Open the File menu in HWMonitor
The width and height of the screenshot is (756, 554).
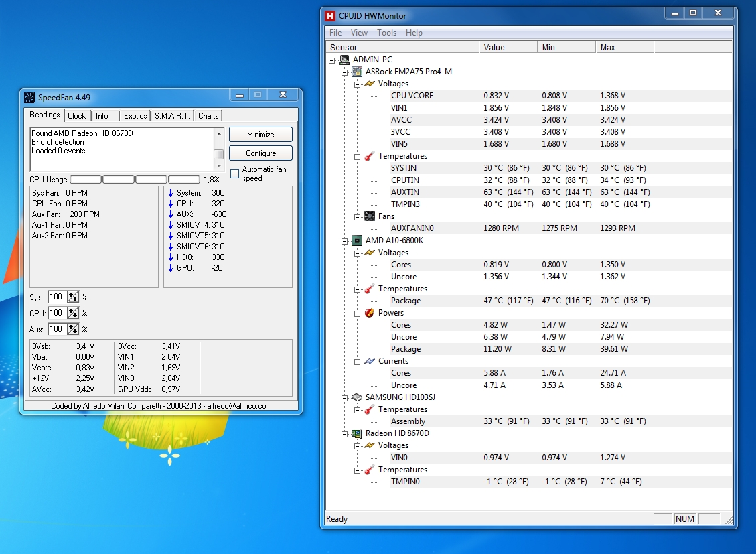(335, 32)
